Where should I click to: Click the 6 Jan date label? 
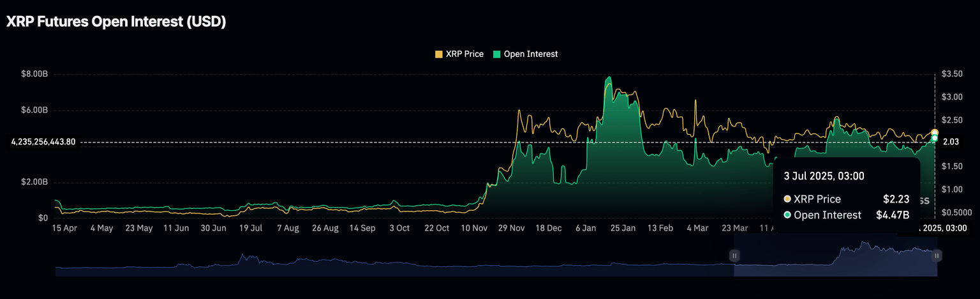coord(586,228)
